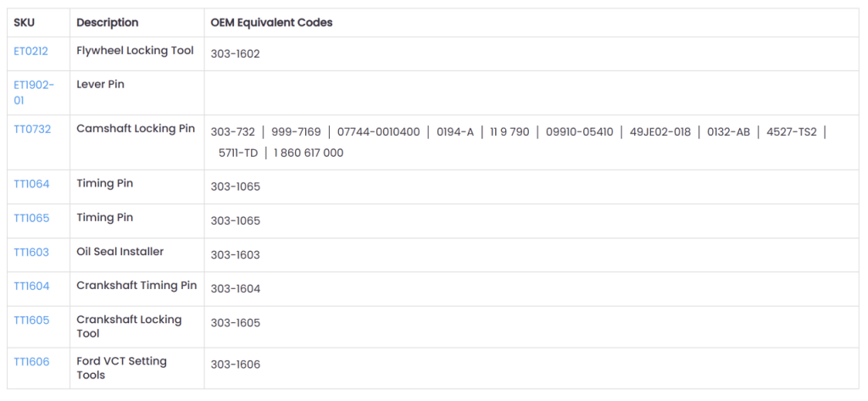Image resolution: width=868 pixels, height=401 pixels.
Task: Select the Camshaft Locking Pin description
Action: coord(136,129)
